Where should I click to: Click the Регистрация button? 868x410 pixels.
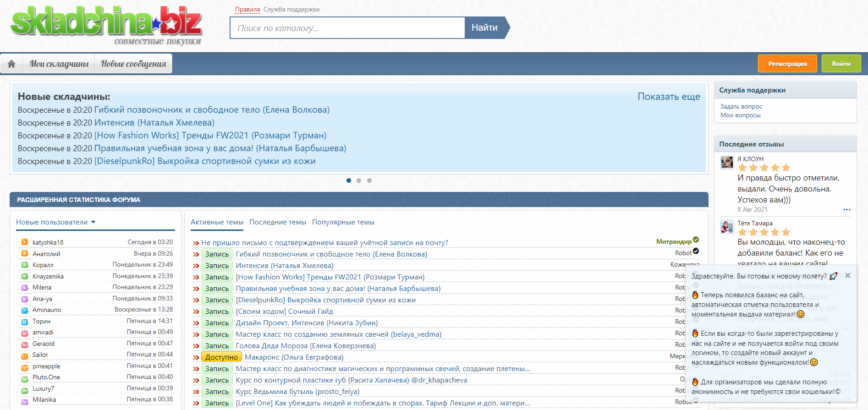coord(787,64)
